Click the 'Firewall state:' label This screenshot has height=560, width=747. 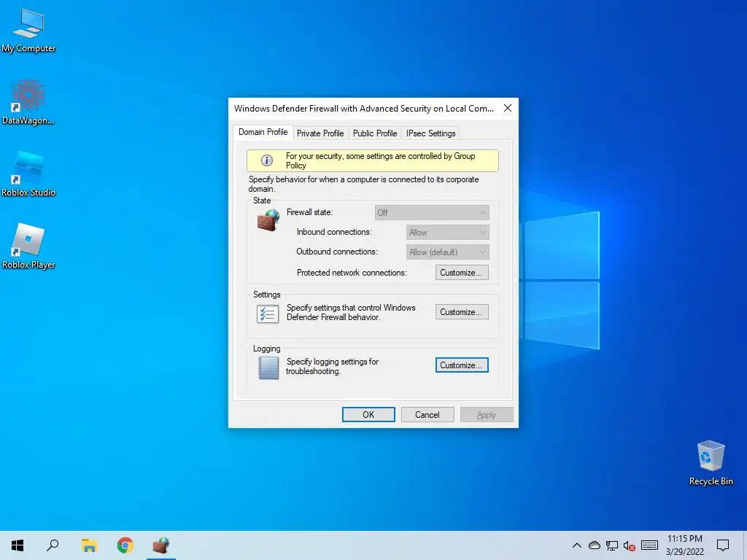click(309, 212)
